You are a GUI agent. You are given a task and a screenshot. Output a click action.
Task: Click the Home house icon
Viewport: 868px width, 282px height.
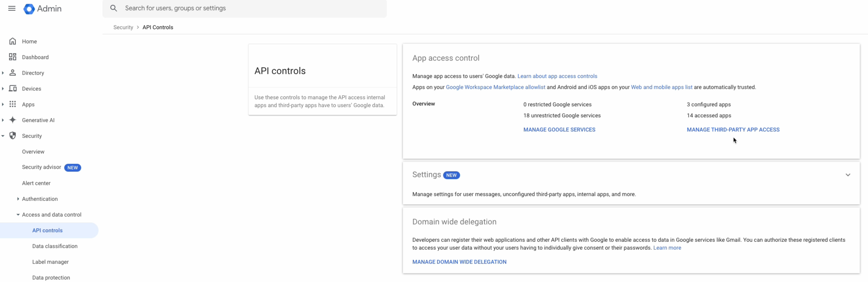(x=13, y=41)
